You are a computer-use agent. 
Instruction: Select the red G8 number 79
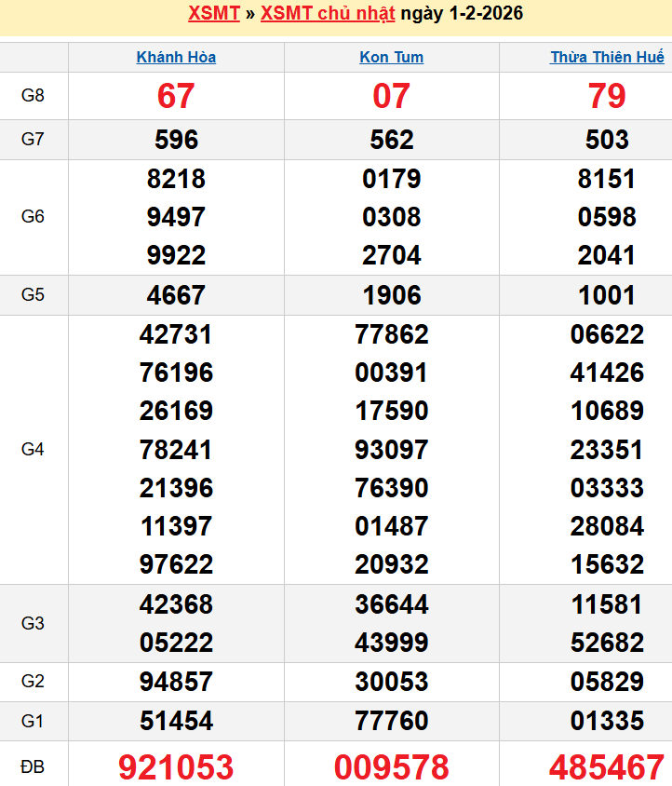(607, 96)
